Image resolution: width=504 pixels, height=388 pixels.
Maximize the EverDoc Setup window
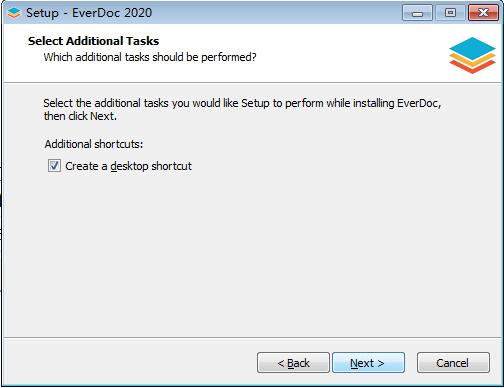click(450, 13)
